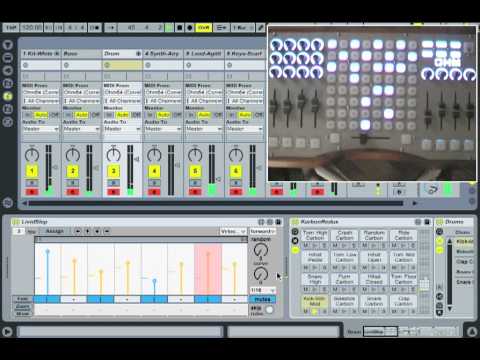
Task: Click the up arrow shift button in LiveStep
Action: [87, 231]
